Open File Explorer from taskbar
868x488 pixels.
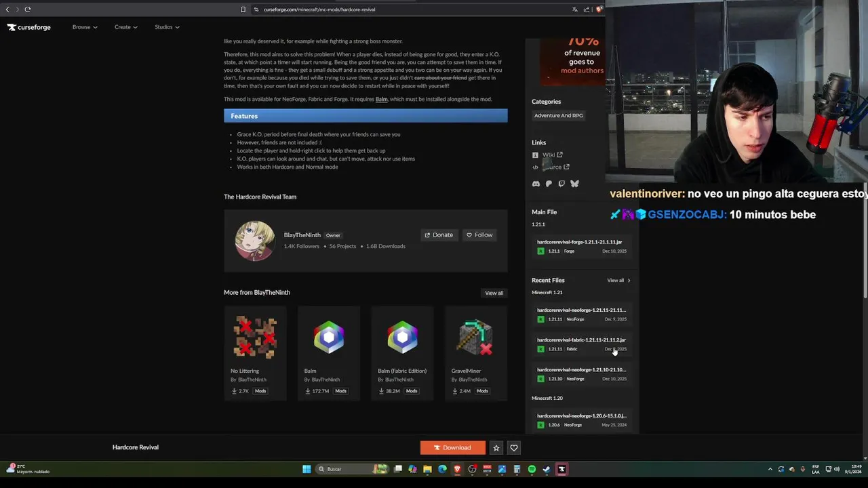[427, 469]
